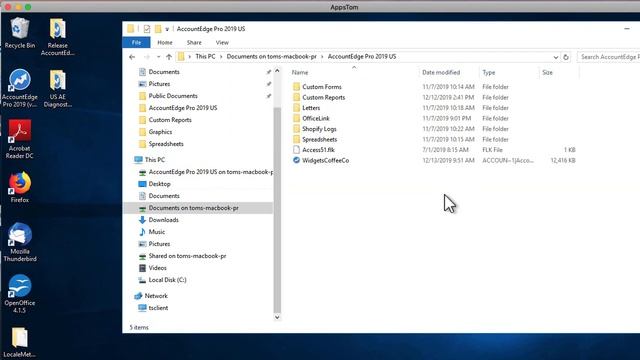Image resolution: width=640 pixels, height=360 pixels.
Task: Click navigation pane scrollbar up arrow
Action: (x=277, y=71)
